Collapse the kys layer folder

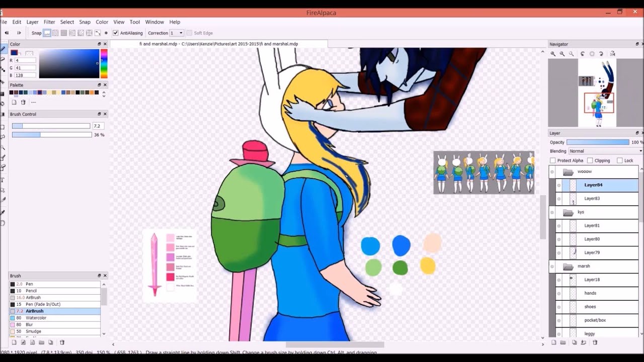point(568,212)
